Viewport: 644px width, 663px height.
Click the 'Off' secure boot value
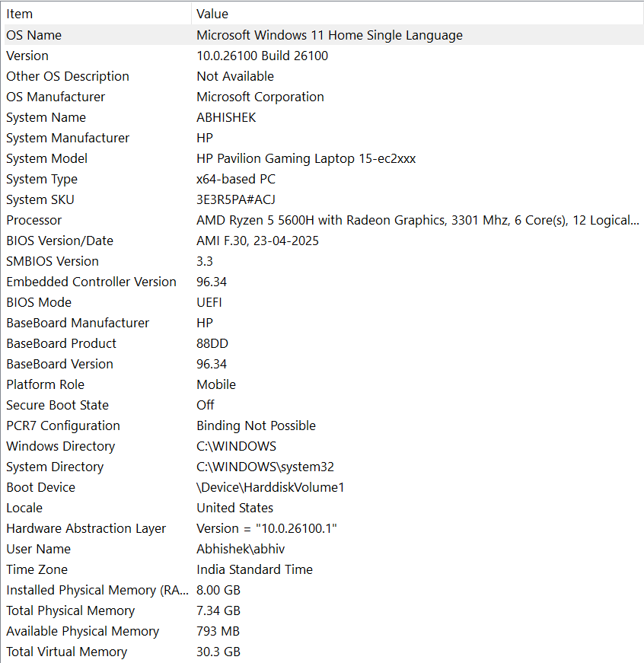coord(206,405)
